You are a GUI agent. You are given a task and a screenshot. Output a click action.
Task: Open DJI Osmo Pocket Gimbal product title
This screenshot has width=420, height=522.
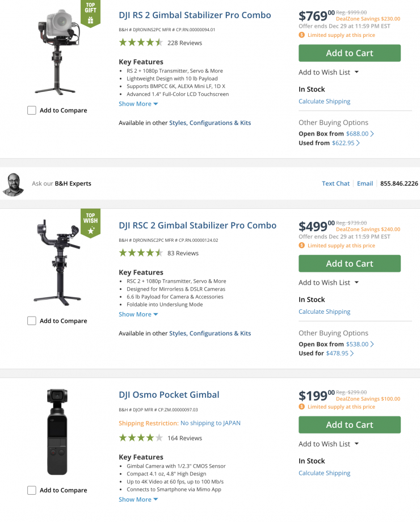[x=169, y=395]
